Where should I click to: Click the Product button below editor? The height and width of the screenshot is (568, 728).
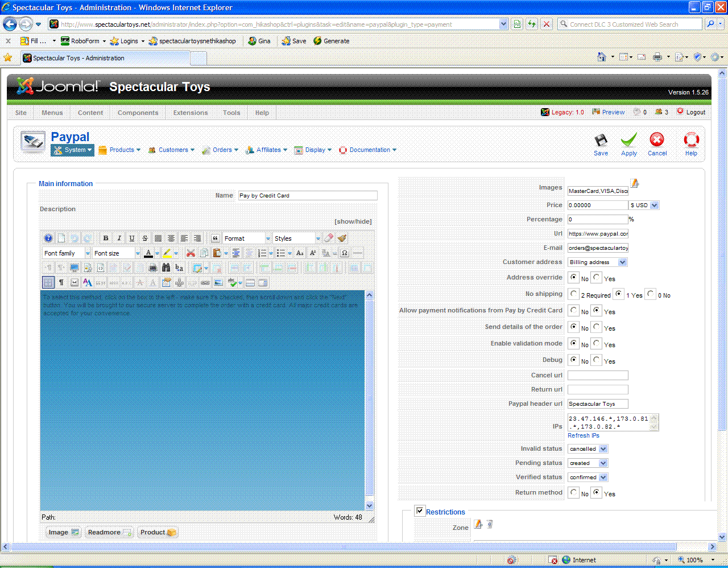[158, 532]
